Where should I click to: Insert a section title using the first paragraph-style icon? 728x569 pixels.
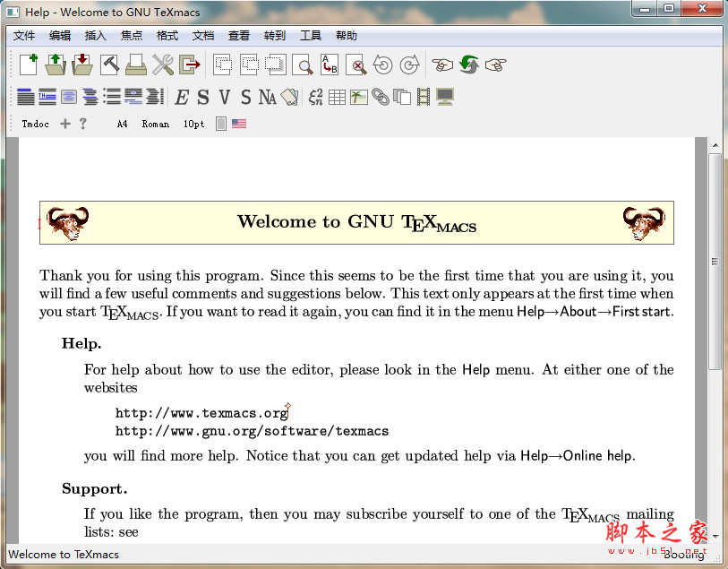pyautogui.click(x=26, y=97)
